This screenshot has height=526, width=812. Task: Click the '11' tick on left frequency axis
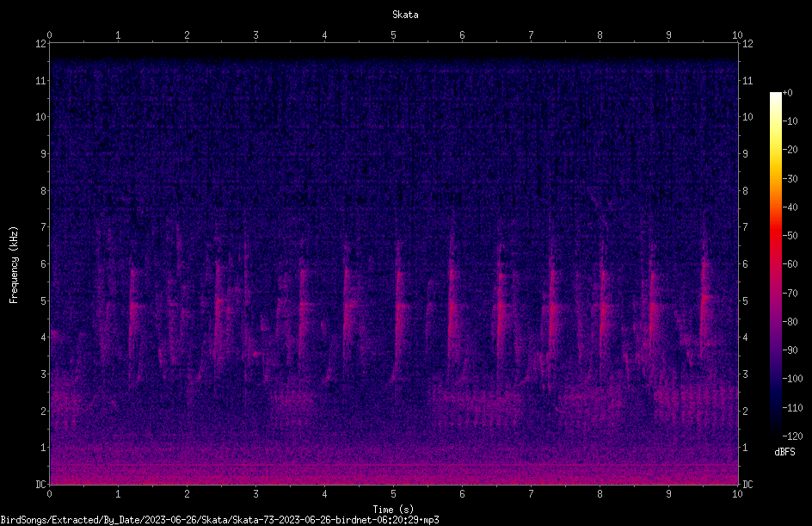[40, 80]
